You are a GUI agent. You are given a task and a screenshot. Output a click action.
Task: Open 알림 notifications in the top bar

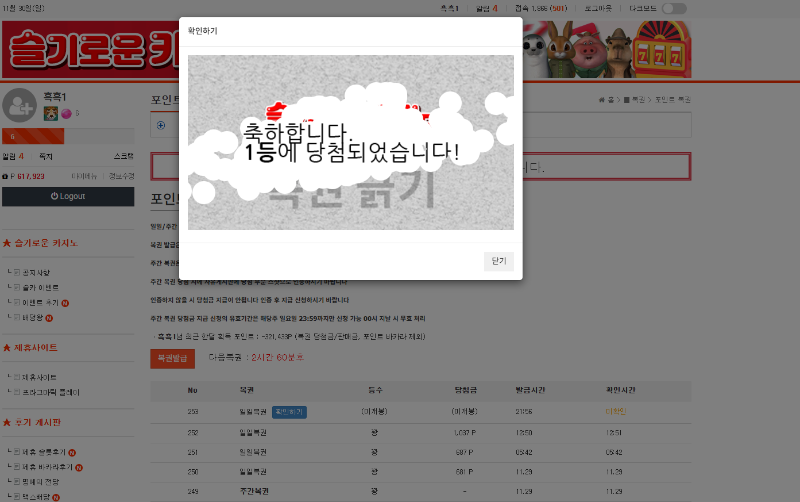click(x=487, y=9)
